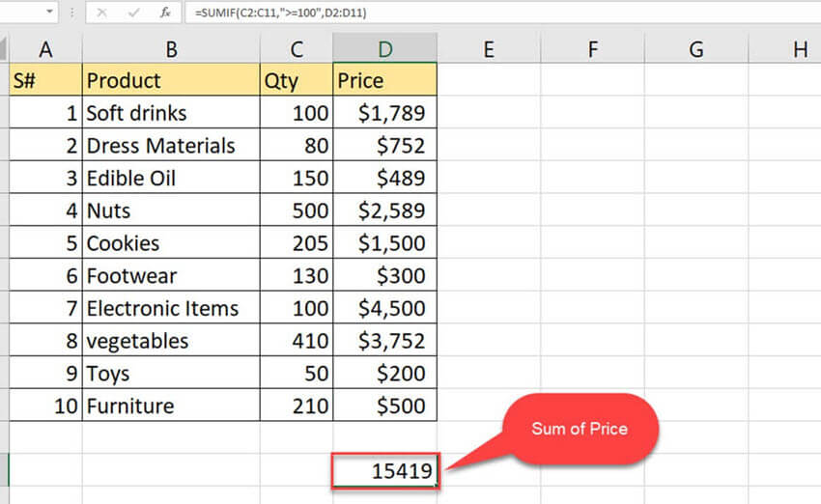Screen dimensions: 821x504
Task: Select column G header
Action: pyautogui.click(x=695, y=48)
